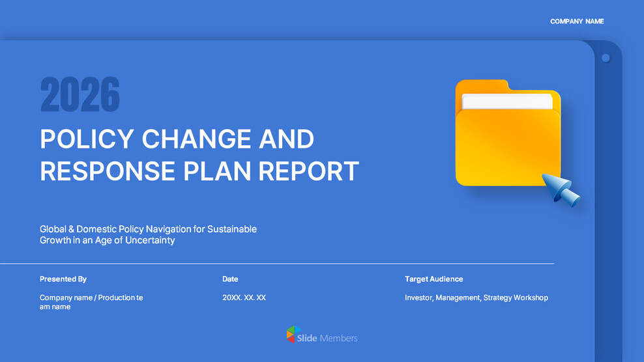Click the blue 3D cursor arrow
The image size is (644, 362).
[x=561, y=190]
